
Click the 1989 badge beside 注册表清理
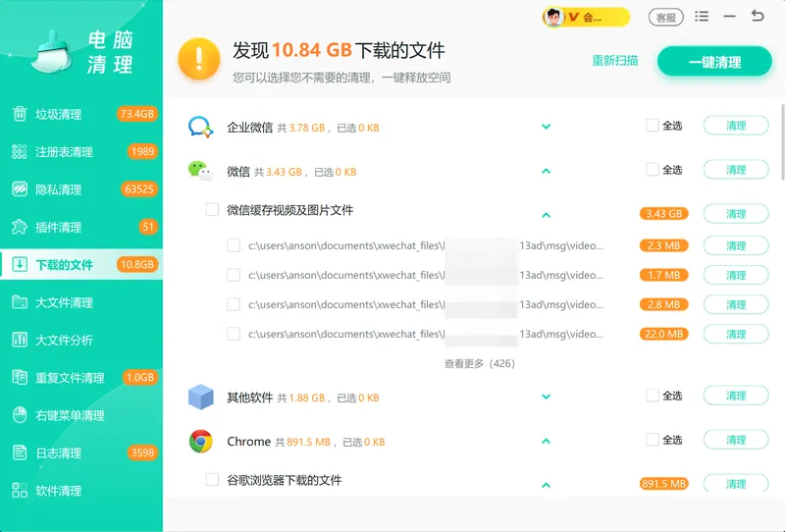[x=142, y=151]
